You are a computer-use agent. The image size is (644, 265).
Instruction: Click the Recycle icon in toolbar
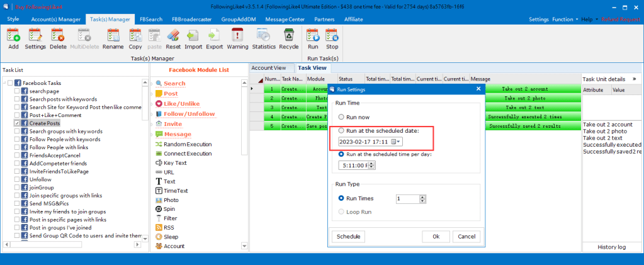pyautogui.click(x=289, y=39)
